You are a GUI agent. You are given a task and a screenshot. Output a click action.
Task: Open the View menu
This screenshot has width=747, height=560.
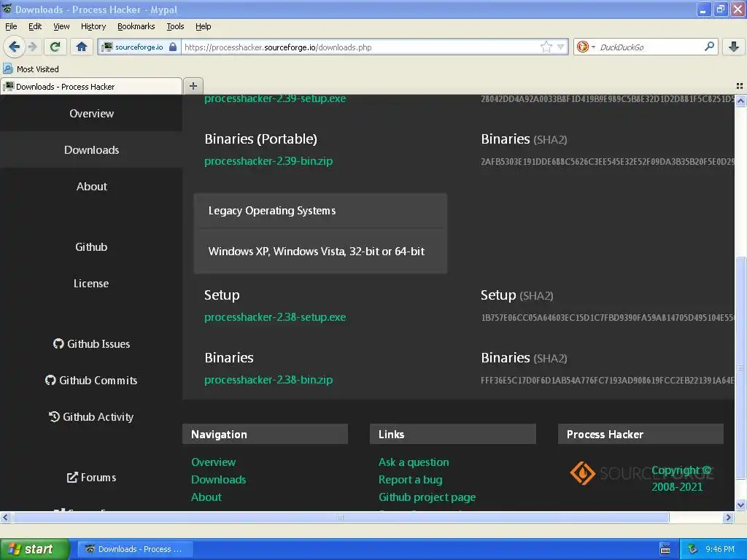click(x=61, y=26)
